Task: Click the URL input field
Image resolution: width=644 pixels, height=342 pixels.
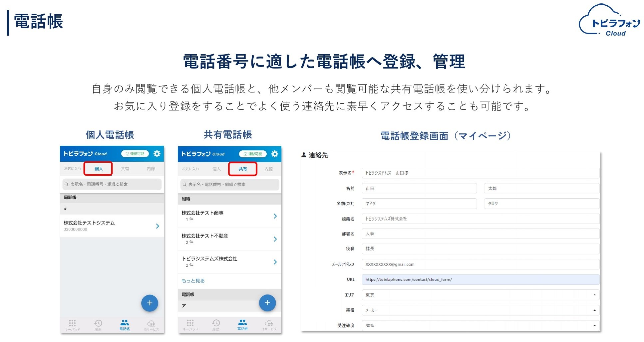Action: coord(481,280)
